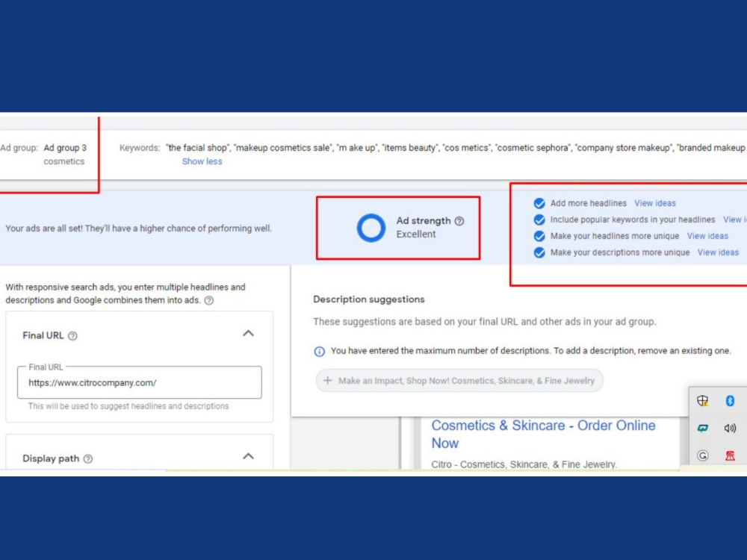747x560 pixels.
Task: Open the Bluetooth tray icon
Action: tap(730, 400)
